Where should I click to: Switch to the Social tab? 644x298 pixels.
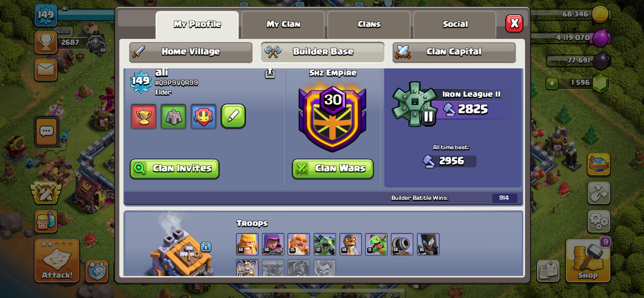[455, 24]
